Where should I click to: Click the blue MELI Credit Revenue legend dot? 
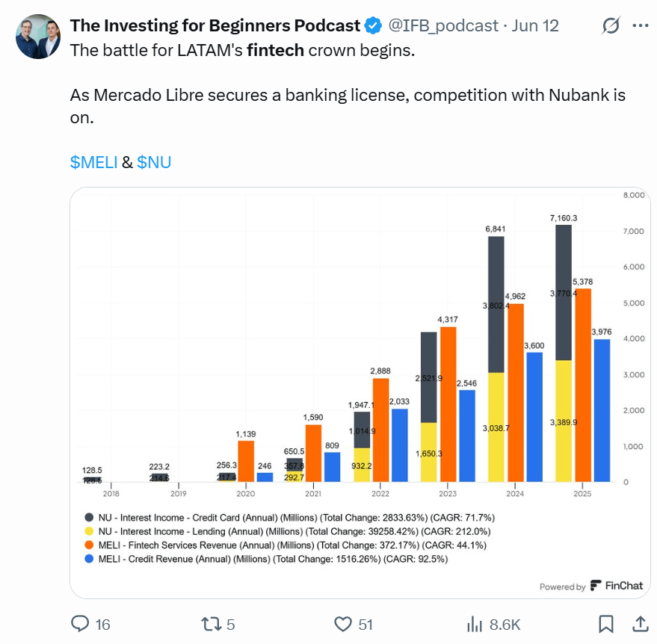89,560
